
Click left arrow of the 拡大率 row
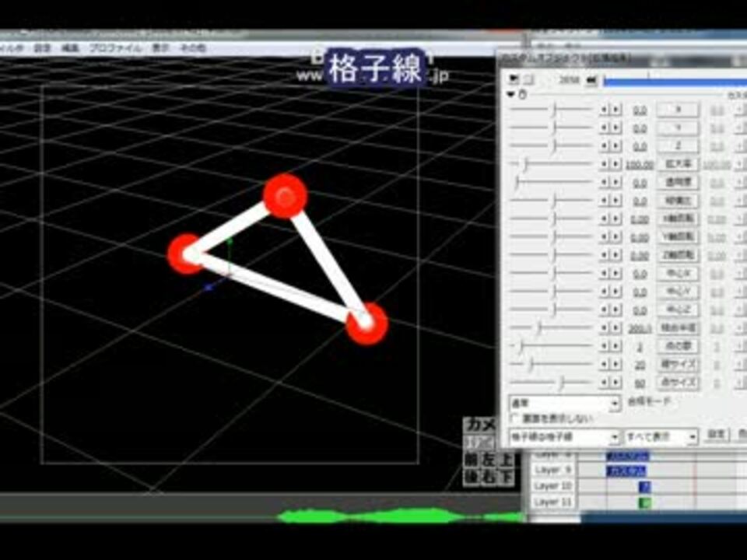click(x=605, y=164)
